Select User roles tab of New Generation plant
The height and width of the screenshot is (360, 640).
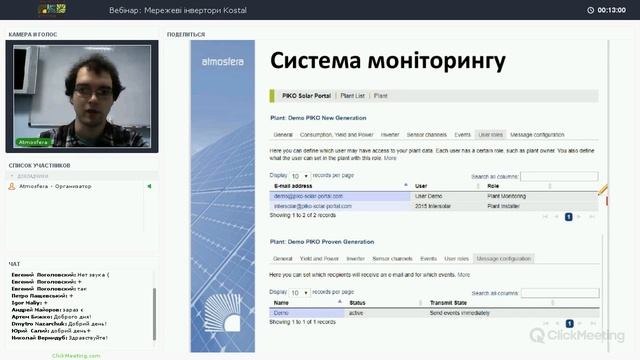(x=490, y=135)
